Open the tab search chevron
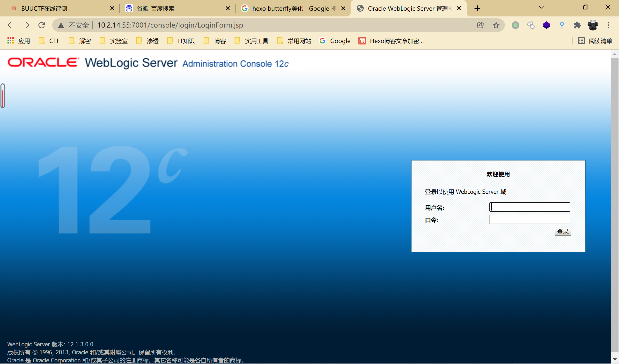This screenshot has height=364, width=619. [x=541, y=7]
